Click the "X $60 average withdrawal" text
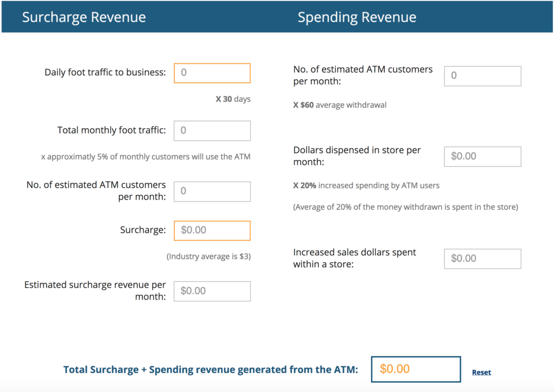 (x=339, y=105)
